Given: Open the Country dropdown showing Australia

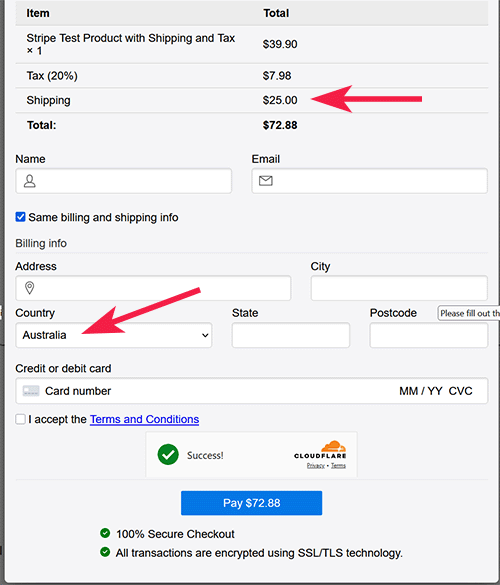Looking at the screenshot, I should coord(114,335).
